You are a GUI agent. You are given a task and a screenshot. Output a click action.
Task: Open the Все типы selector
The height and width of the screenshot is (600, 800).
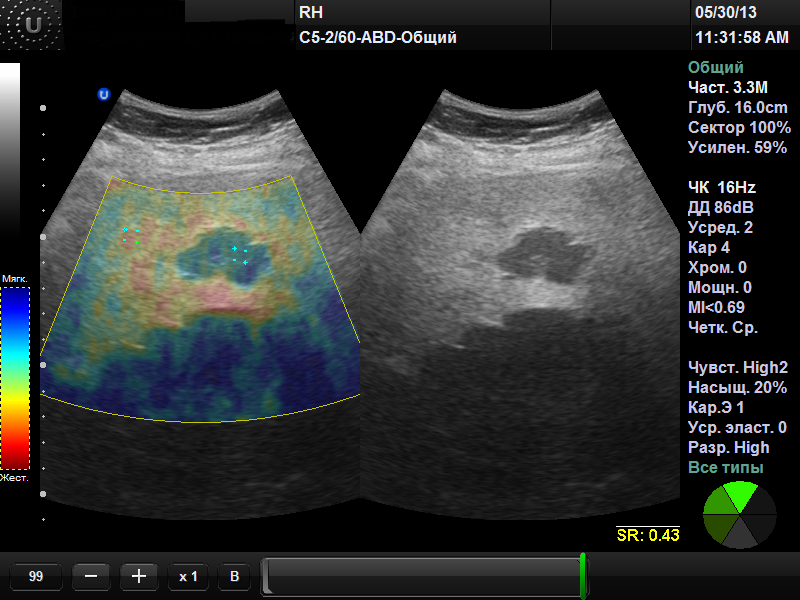tap(725, 468)
